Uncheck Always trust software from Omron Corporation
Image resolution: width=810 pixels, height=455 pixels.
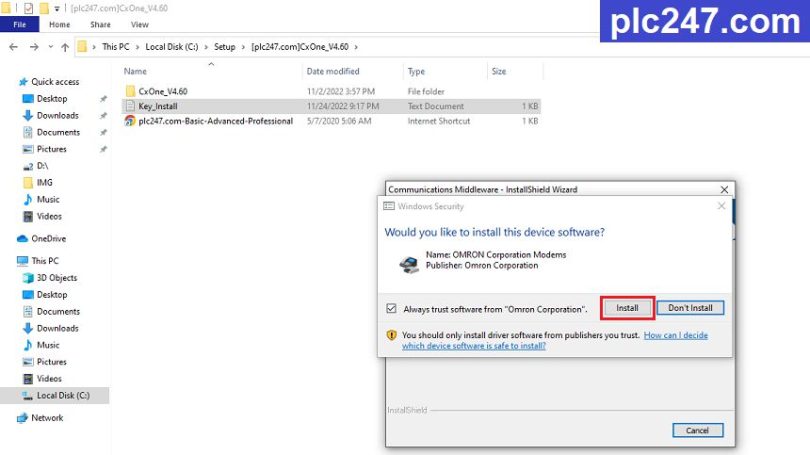(391, 308)
